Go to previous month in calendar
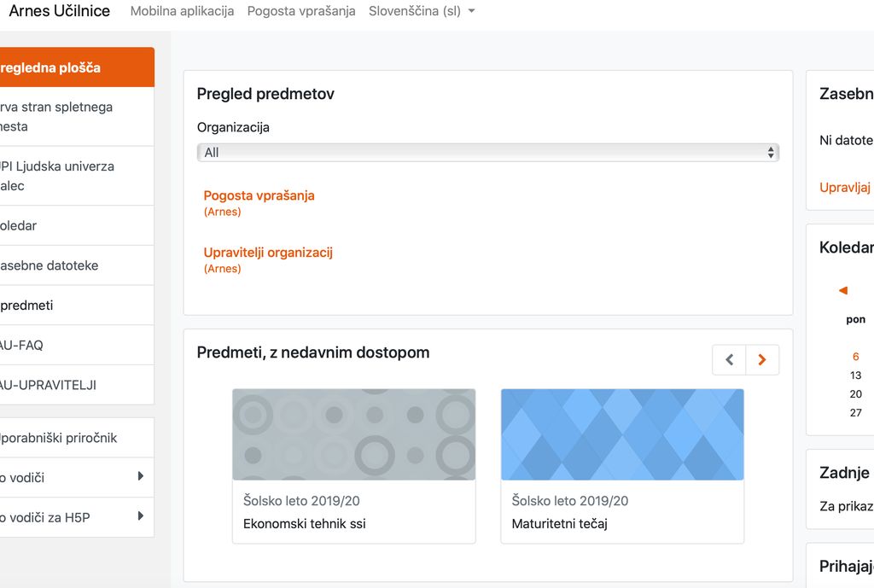The image size is (874, 588). (843, 290)
